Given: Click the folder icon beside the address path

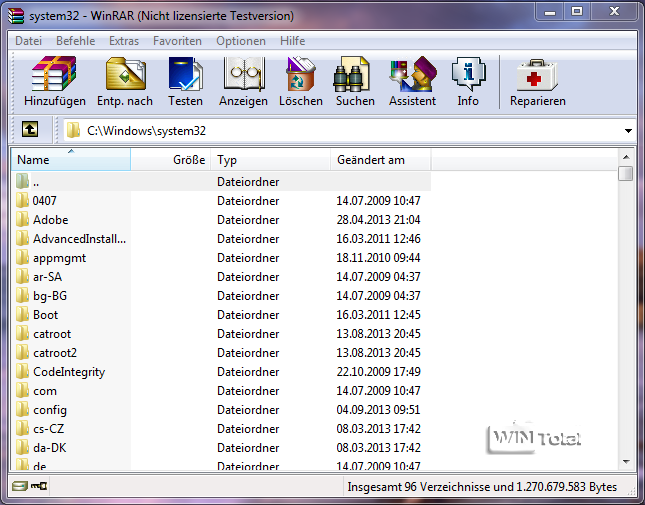Looking at the screenshot, I should (x=73, y=130).
